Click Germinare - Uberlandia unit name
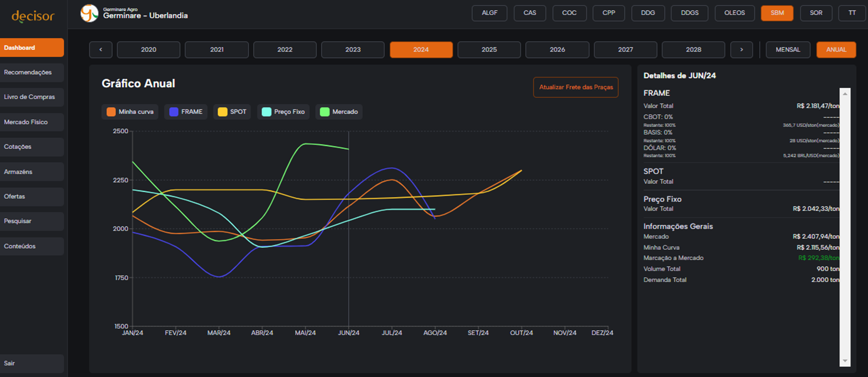The height and width of the screenshot is (377, 868). [145, 16]
